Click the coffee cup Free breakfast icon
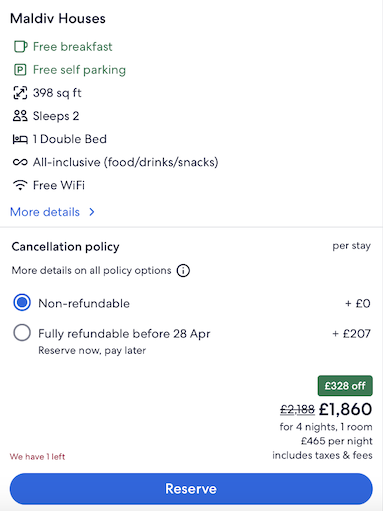383x511 pixels. coord(20,47)
